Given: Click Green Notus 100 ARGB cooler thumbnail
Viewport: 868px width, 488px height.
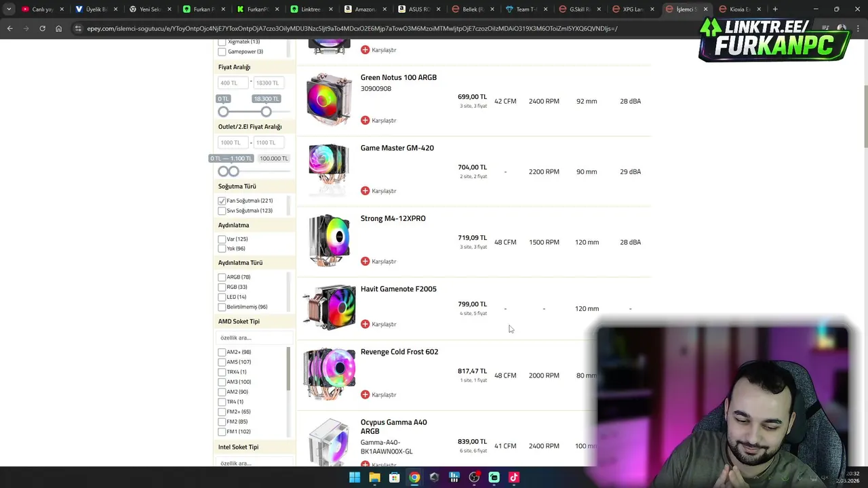Looking at the screenshot, I should [329, 100].
